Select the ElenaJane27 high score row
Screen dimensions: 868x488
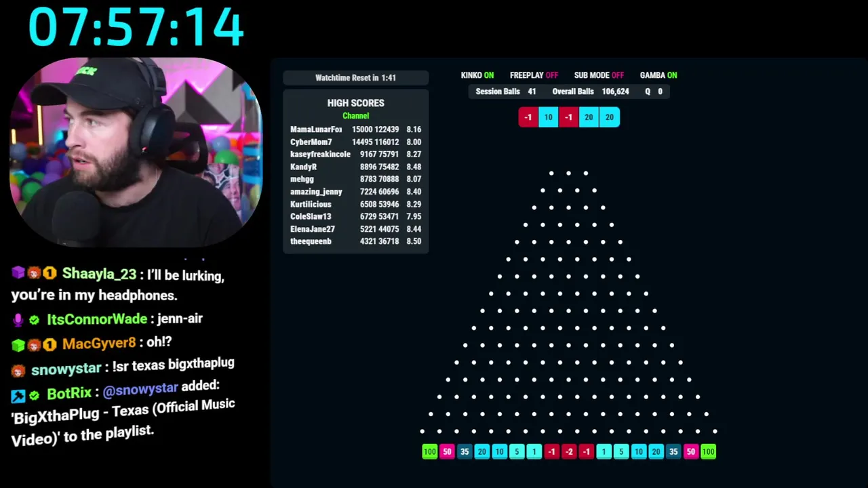356,229
